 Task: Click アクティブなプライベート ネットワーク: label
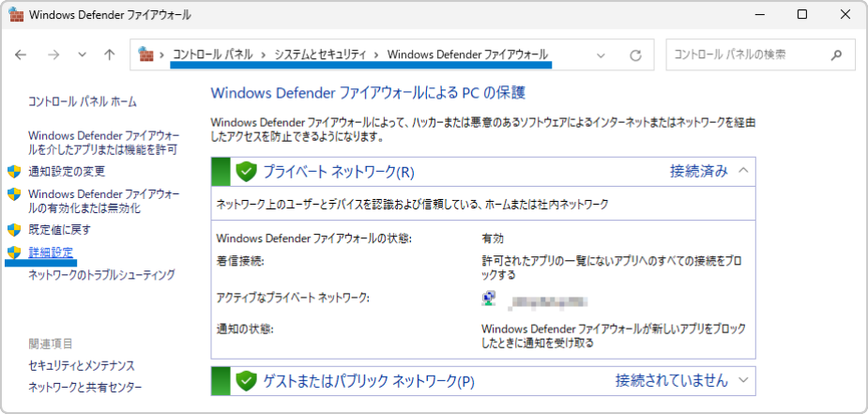tap(293, 298)
